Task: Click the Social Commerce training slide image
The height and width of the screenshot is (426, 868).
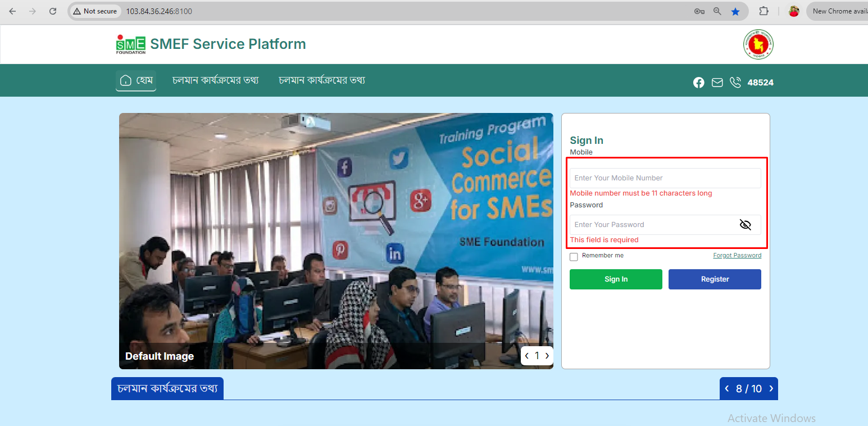Action: (x=336, y=241)
